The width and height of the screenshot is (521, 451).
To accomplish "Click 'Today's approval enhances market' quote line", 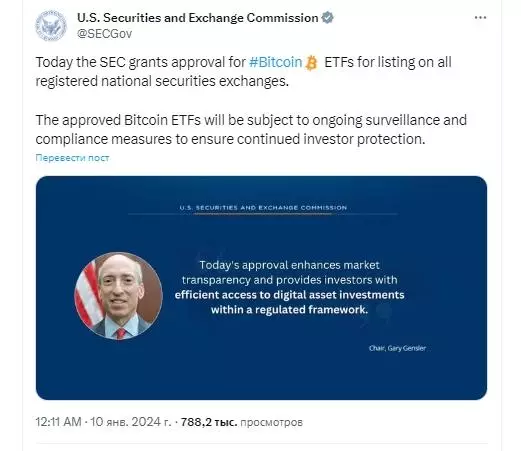I will point(289,265).
